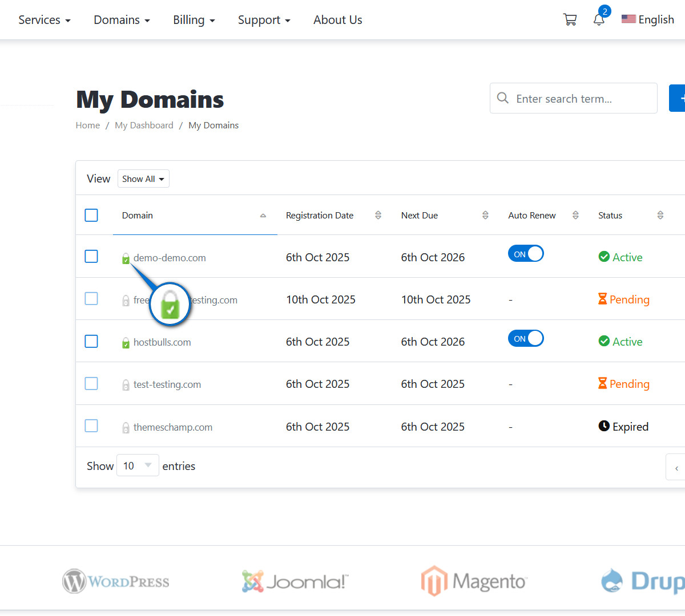
Task: Open the About Us page
Action: pos(337,20)
